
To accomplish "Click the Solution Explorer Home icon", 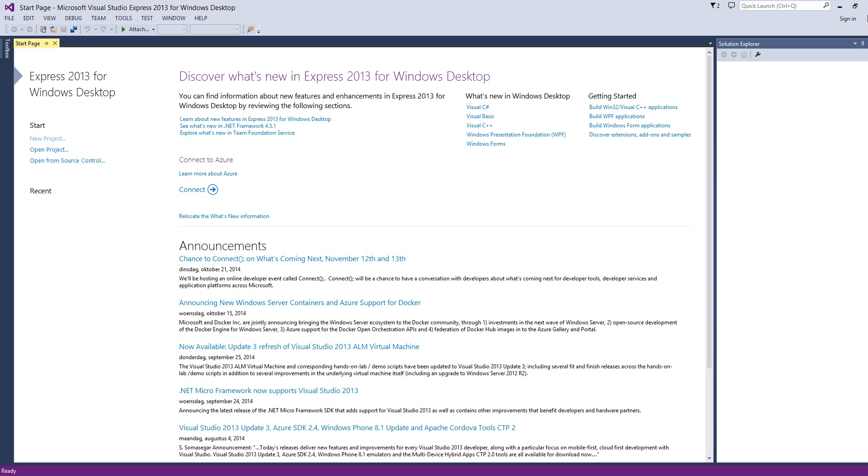I will (x=744, y=55).
